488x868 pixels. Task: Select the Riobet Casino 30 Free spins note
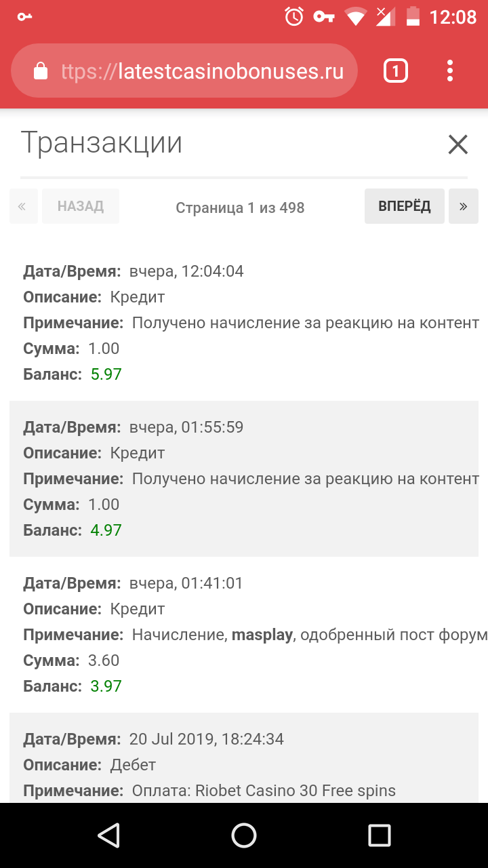click(264, 791)
